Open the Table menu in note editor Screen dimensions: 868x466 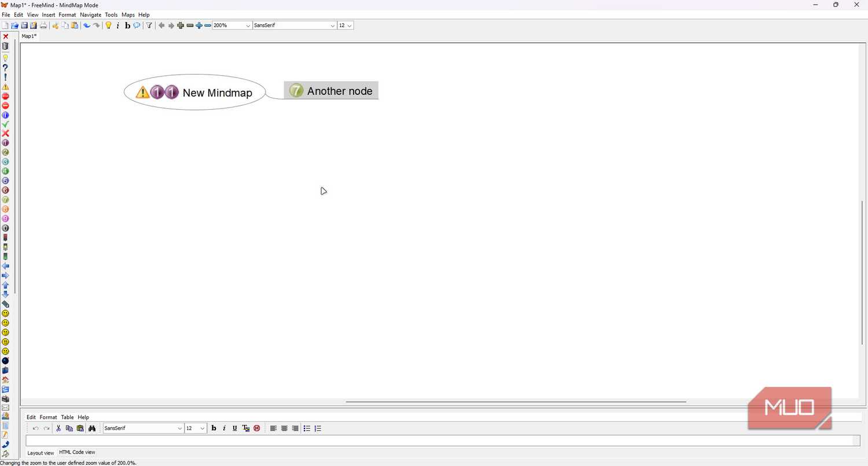tap(67, 417)
